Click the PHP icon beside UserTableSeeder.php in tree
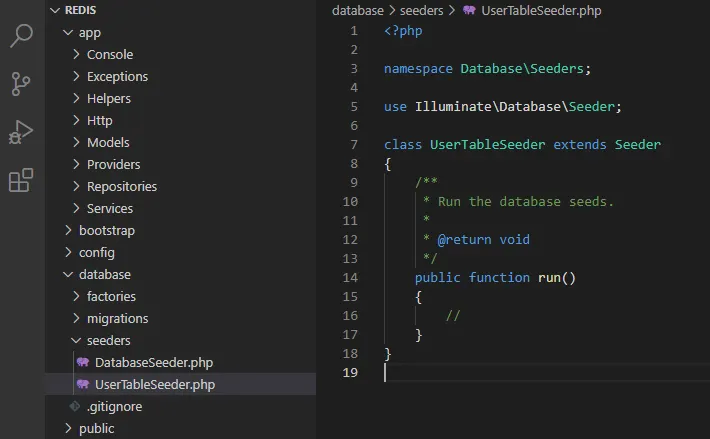This screenshot has width=710, height=439. (x=83, y=384)
